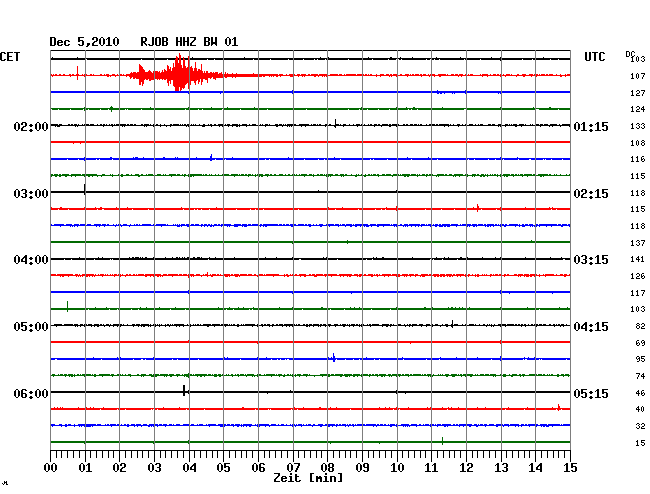Click the DC value 82
This screenshot has height=494, width=650.
[640, 326]
